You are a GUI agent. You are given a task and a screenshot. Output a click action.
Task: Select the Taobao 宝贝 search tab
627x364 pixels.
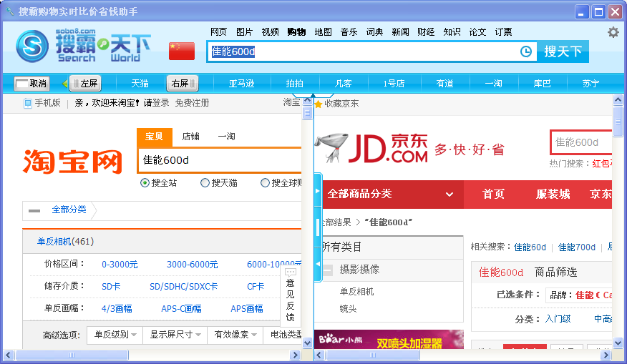[155, 137]
